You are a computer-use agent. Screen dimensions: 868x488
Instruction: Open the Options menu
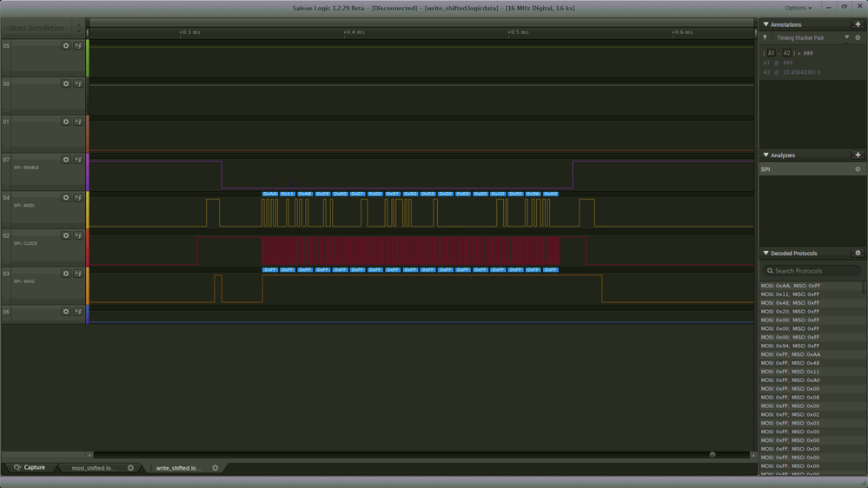pos(798,8)
